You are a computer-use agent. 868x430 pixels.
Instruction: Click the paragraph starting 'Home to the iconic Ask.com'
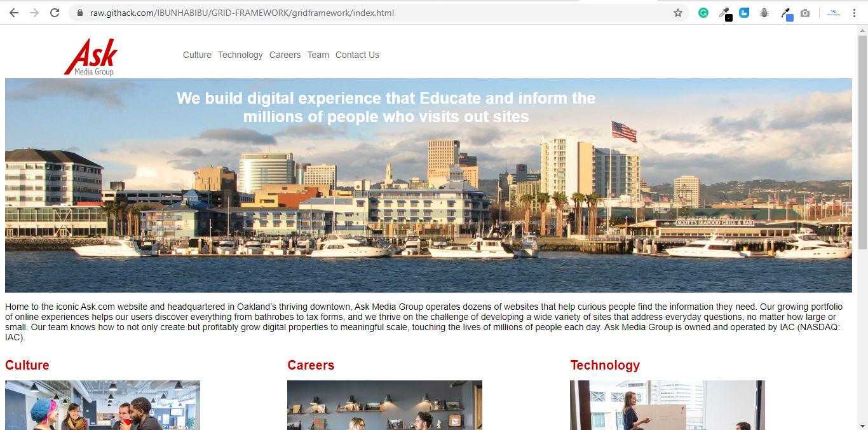pos(424,322)
